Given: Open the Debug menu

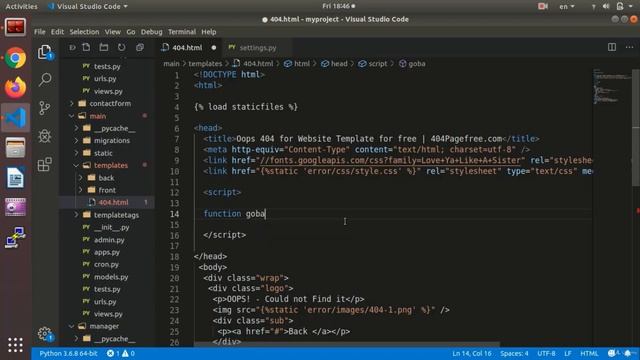Looking at the screenshot, I should click(151, 32).
